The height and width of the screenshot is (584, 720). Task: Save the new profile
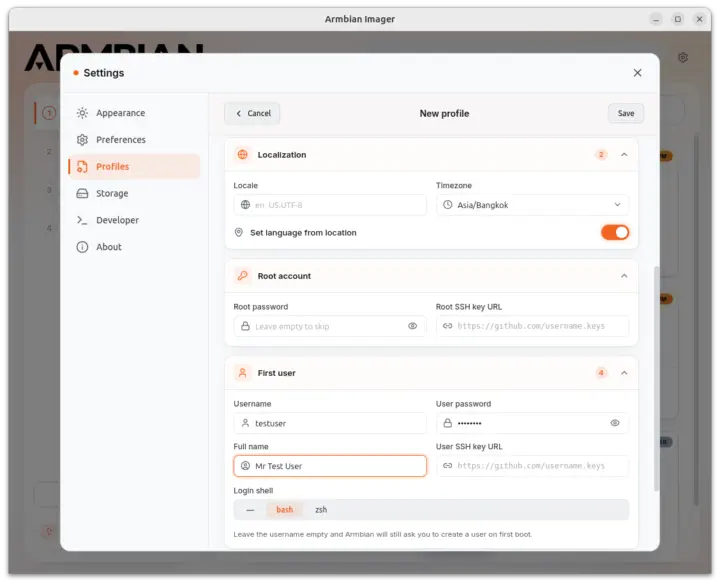click(x=626, y=113)
